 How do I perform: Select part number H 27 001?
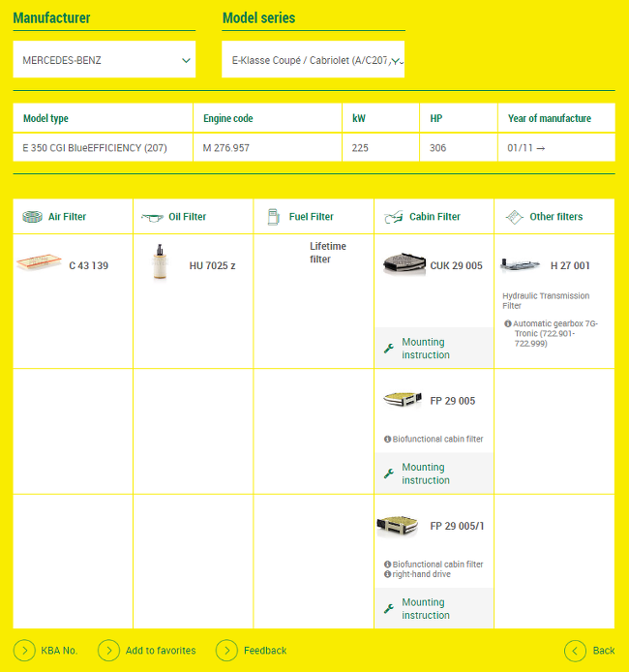point(570,265)
